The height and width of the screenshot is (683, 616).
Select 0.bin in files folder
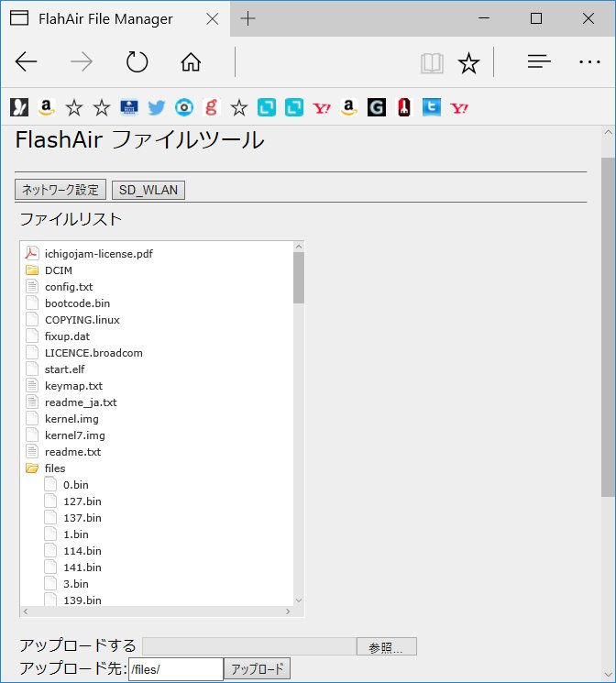76,485
